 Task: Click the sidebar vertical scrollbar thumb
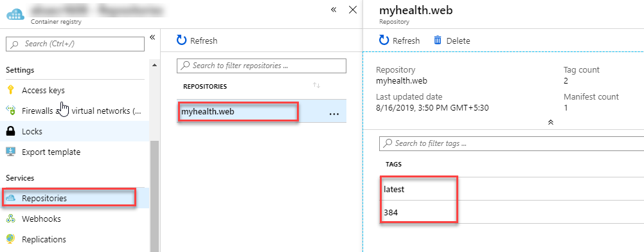click(x=154, y=196)
